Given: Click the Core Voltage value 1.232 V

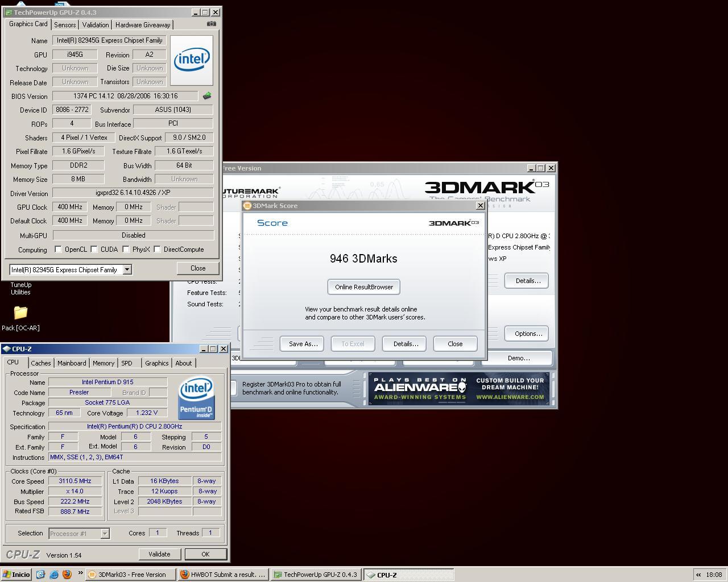Looking at the screenshot, I should tap(147, 413).
